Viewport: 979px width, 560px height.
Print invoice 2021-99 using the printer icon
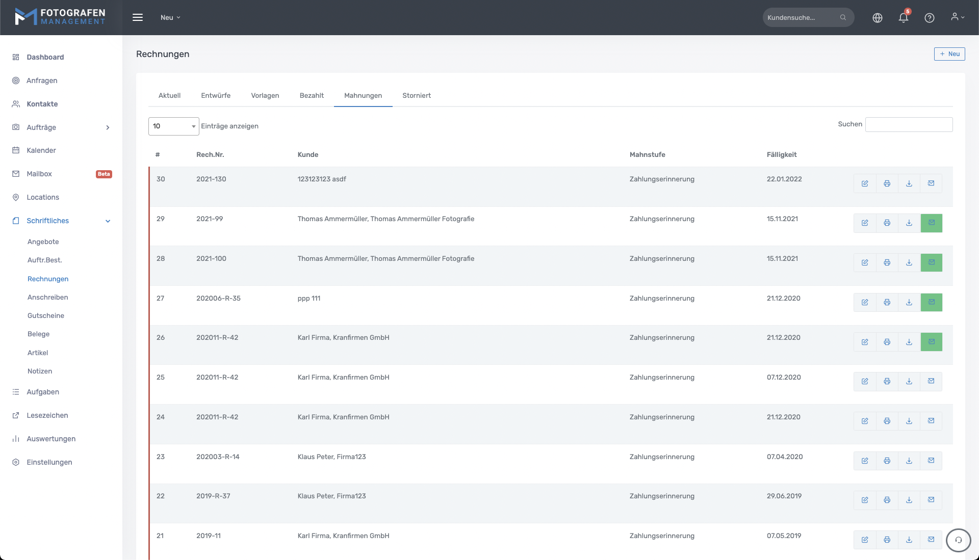point(887,223)
